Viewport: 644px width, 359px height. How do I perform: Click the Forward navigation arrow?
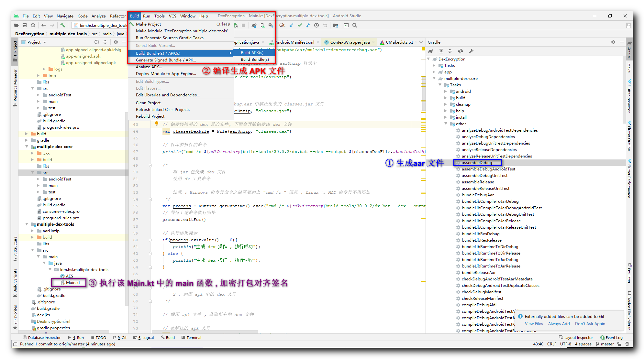point(52,25)
